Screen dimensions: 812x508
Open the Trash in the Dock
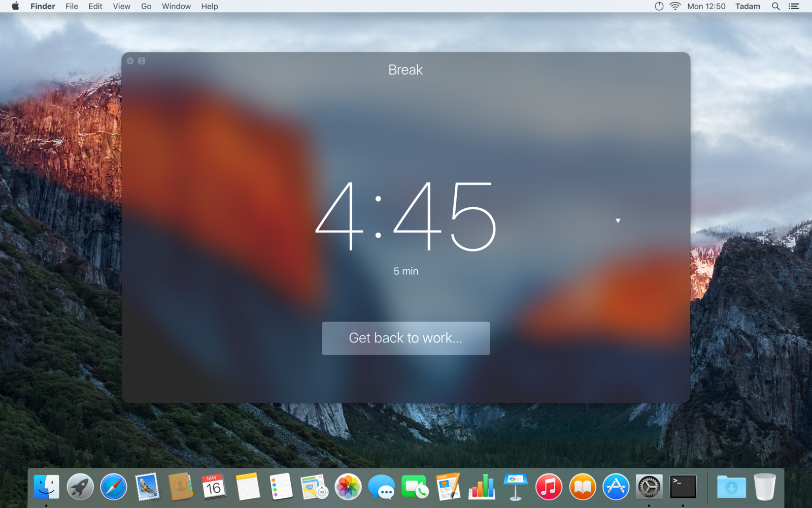tap(765, 487)
